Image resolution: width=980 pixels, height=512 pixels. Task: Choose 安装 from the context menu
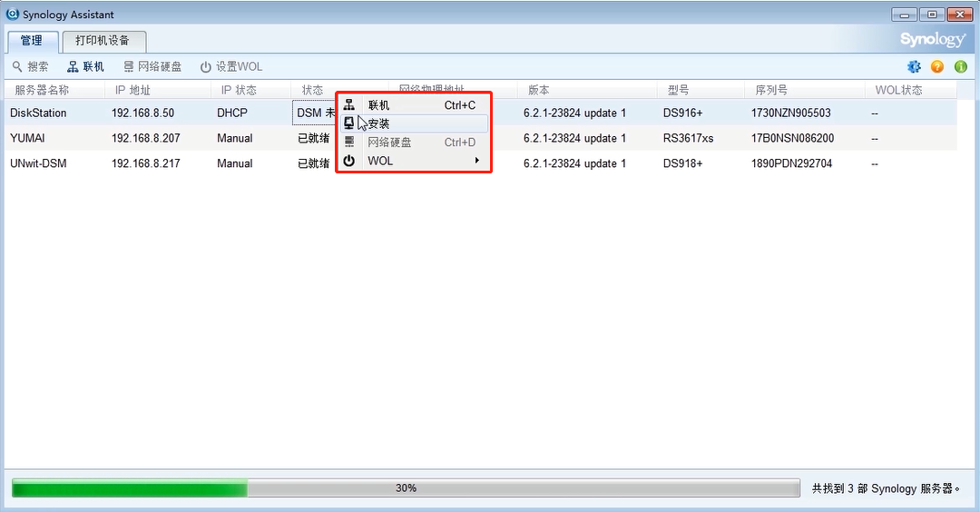tap(378, 123)
